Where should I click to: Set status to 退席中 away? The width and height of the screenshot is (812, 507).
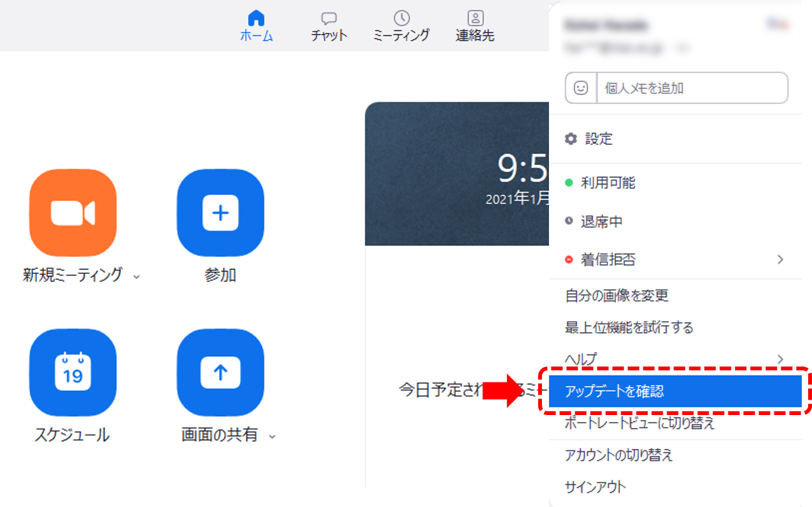(x=601, y=222)
